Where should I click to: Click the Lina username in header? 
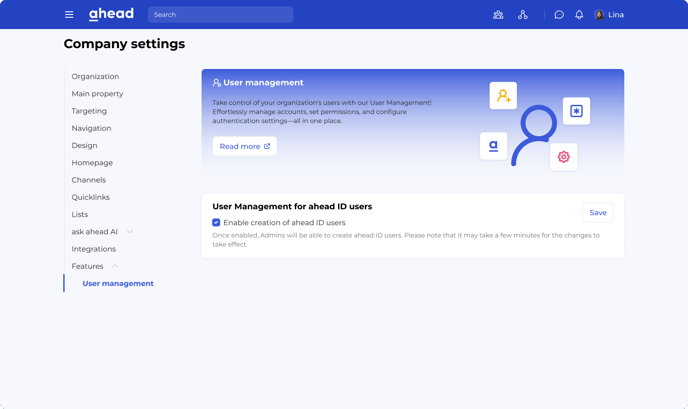tap(616, 15)
